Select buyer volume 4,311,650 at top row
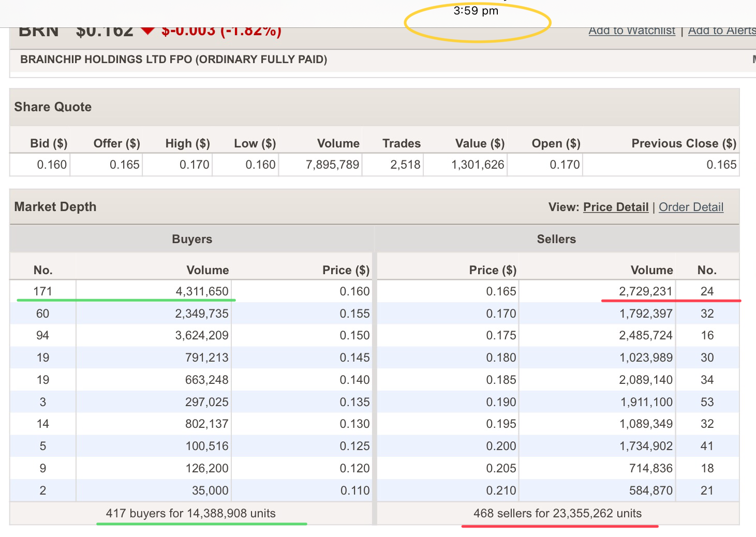Image resolution: width=756 pixels, height=537 pixels. (202, 291)
